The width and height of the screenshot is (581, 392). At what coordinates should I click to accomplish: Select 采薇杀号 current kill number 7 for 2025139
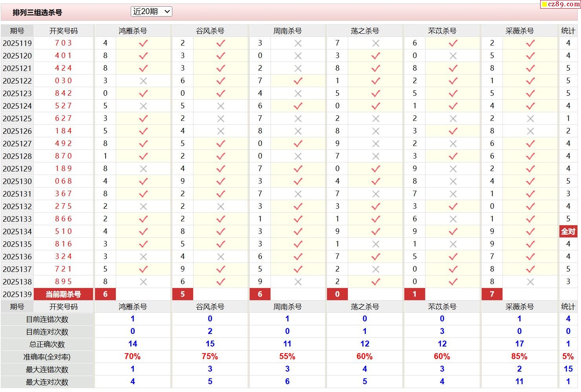point(492,294)
